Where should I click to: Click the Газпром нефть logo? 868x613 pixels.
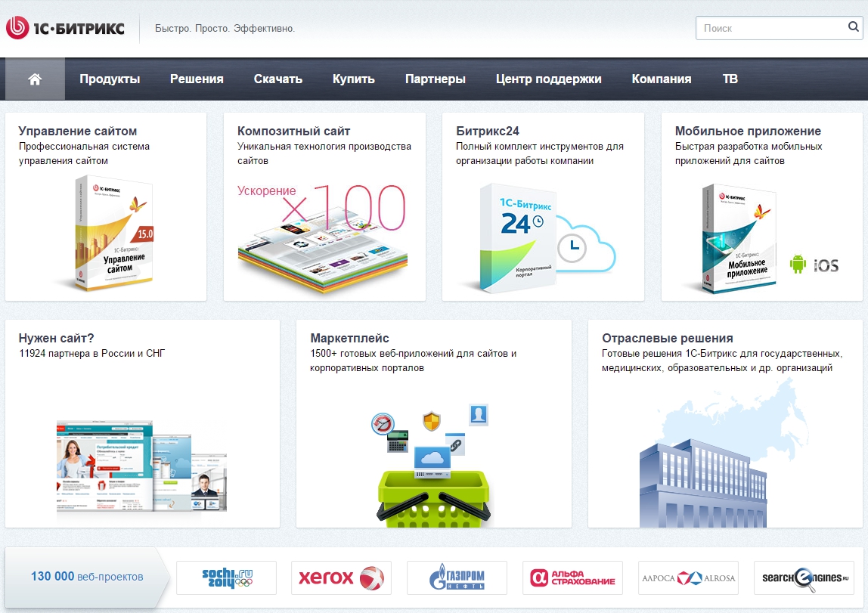(x=457, y=578)
